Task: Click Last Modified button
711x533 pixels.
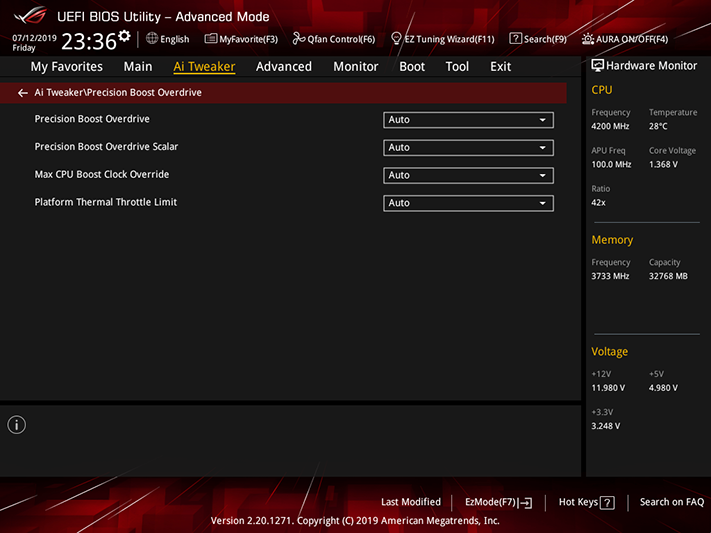Action: coord(411,502)
